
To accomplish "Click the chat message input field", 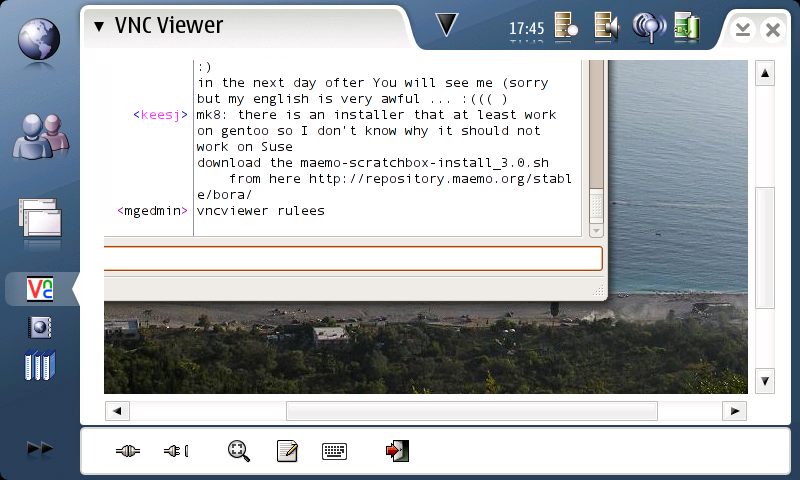I will 353,259.
